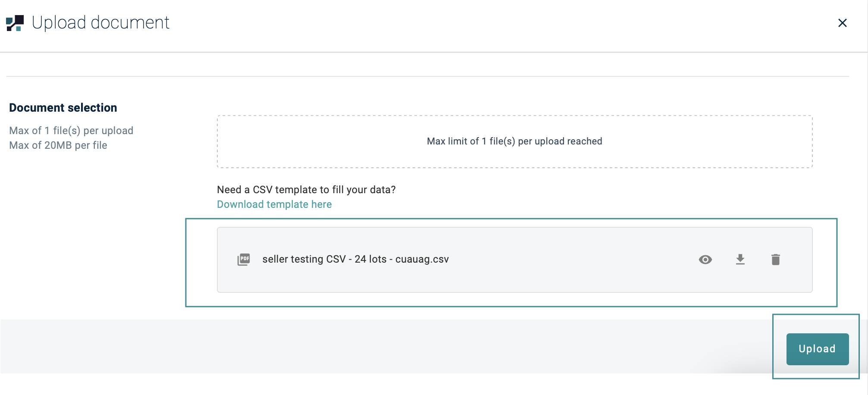Preview the uploaded CSV with eye icon
The width and height of the screenshot is (868, 395).
[705, 260]
